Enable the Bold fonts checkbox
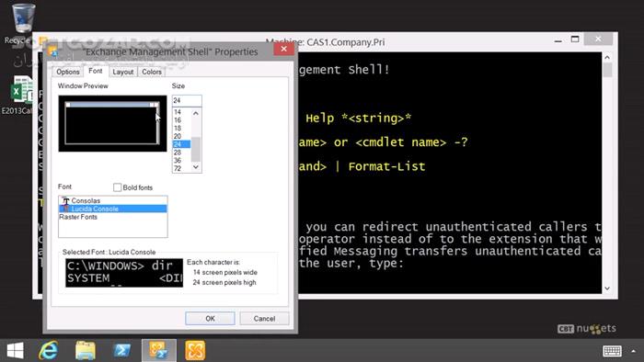Image resolution: width=644 pixels, height=362 pixels. (118, 187)
